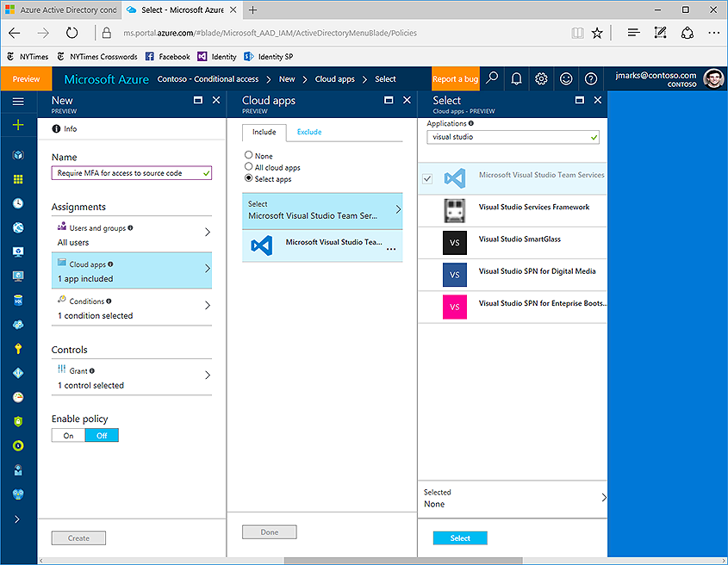
Task: Open the ellipsis menu for Microsoft Visual Studio Tea...
Action: 391,249
